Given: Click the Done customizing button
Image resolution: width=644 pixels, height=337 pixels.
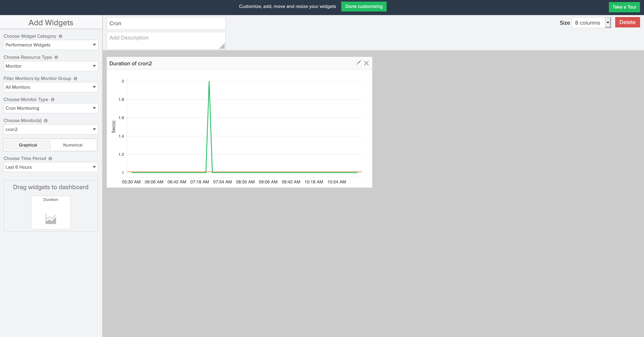Looking at the screenshot, I should point(363,7).
